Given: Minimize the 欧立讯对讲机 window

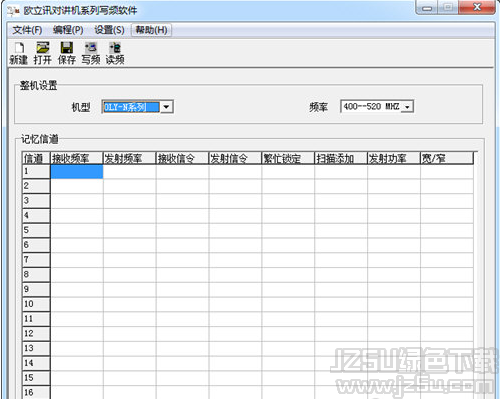Looking at the screenshot, I should pos(427,7).
